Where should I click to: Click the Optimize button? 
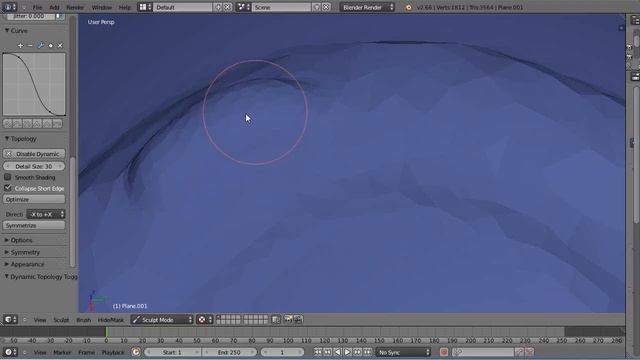[34, 199]
